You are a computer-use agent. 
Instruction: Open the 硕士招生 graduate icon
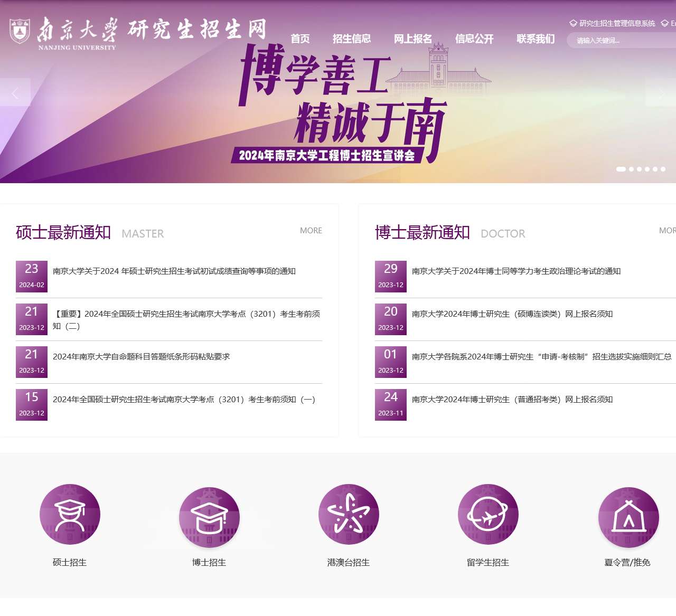(70, 515)
